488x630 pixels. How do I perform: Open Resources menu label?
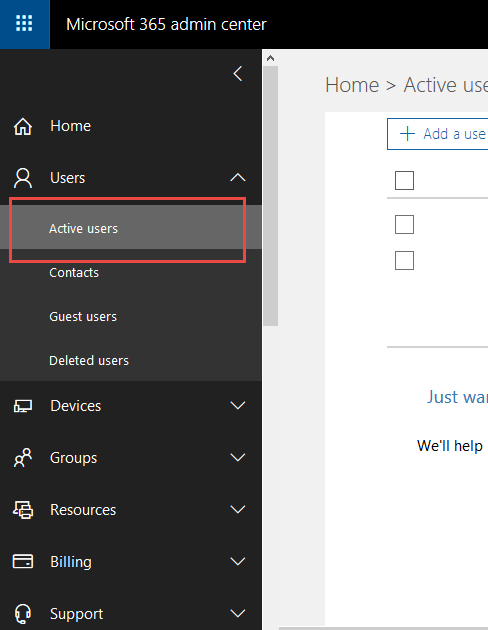(83, 509)
